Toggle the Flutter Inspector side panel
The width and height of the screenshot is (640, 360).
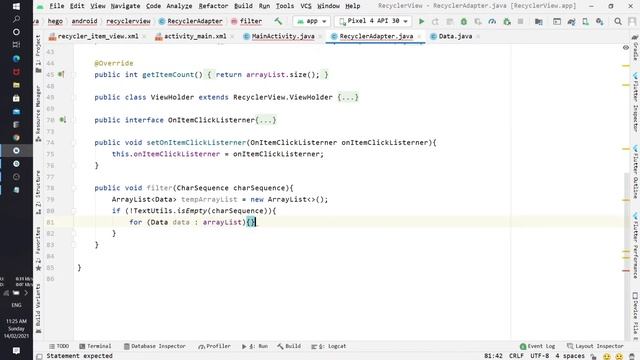pos(636,102)
